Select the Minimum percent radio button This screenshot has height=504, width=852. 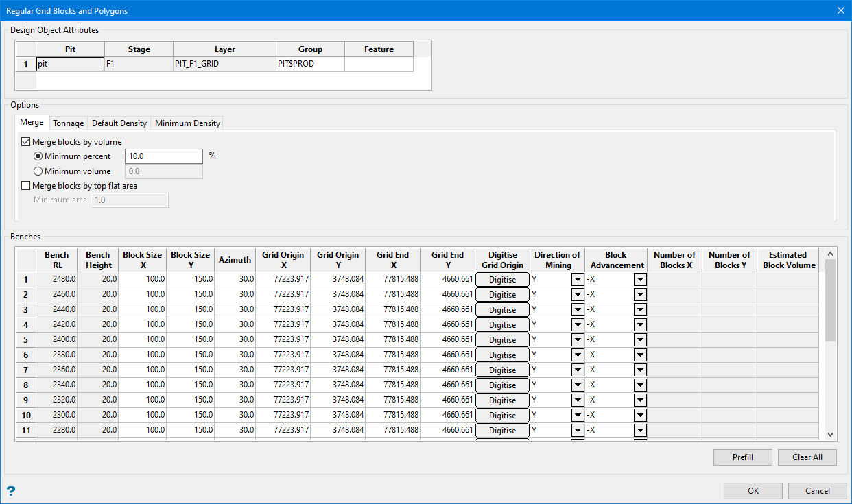point(38,156)
